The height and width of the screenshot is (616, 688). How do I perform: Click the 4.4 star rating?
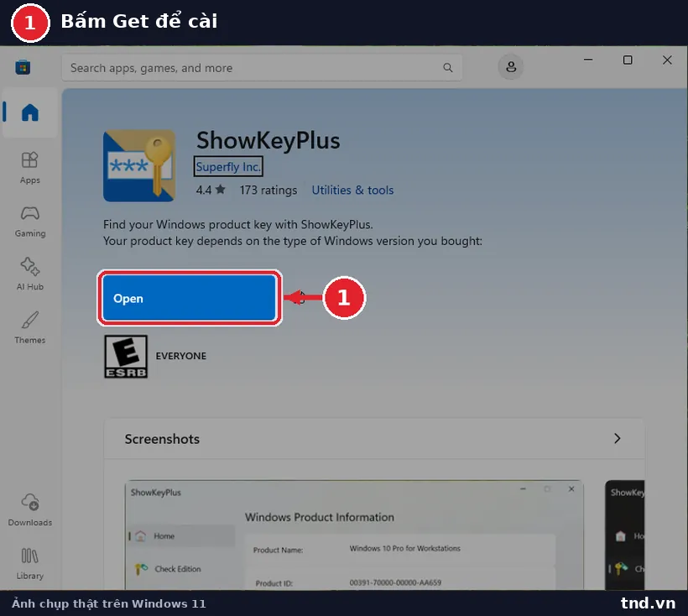pyautogui.click(x=211, y=190)
